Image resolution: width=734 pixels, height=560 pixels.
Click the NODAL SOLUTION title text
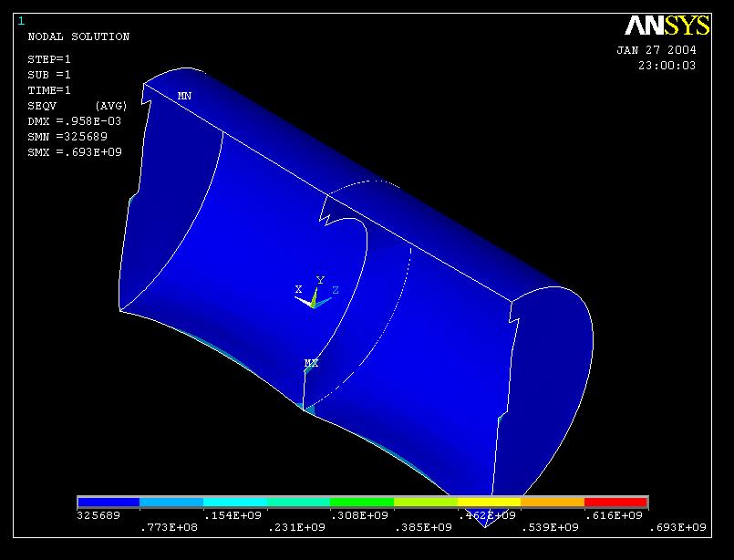click(78, 36)
